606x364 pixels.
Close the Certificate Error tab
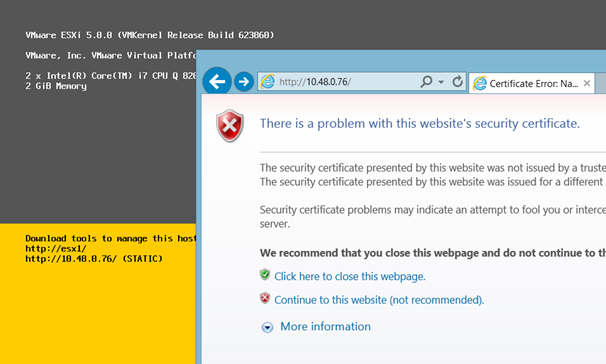click(x=587, y=83)
